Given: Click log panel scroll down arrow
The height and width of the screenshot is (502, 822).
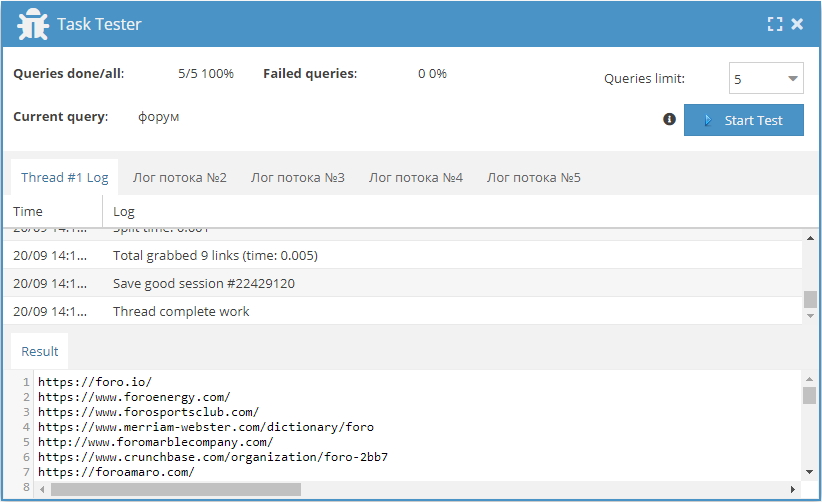Looking at the screenshot, I should pyautogui.click(x=810, y=316).
